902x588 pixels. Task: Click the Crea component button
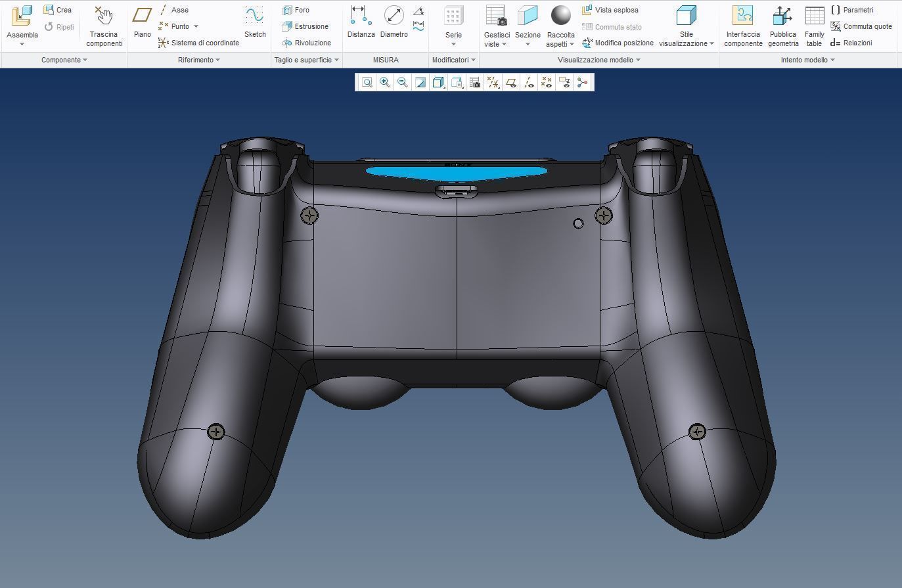(57, 10)
